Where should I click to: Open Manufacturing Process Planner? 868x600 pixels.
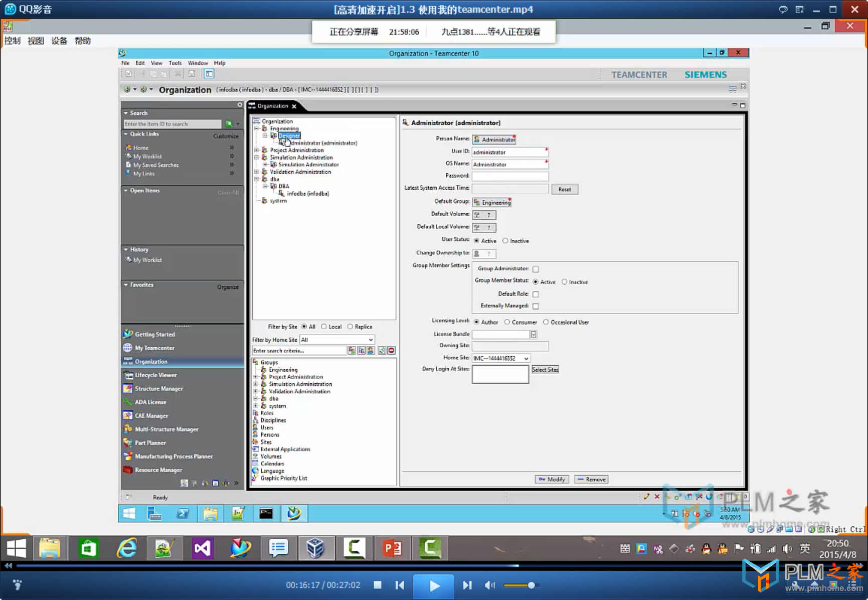pyautogui.click(x=173, y=456)
